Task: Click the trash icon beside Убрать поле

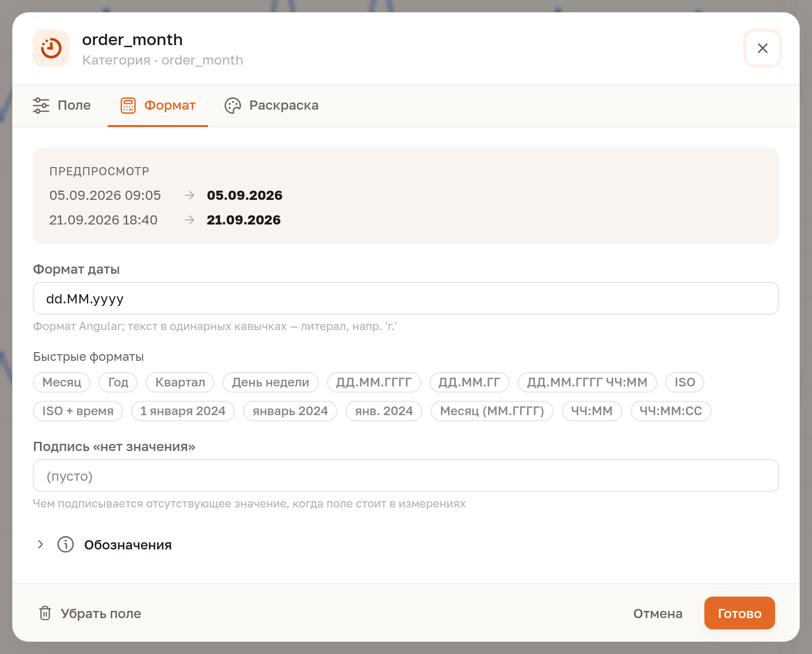Action: [45, 613]
